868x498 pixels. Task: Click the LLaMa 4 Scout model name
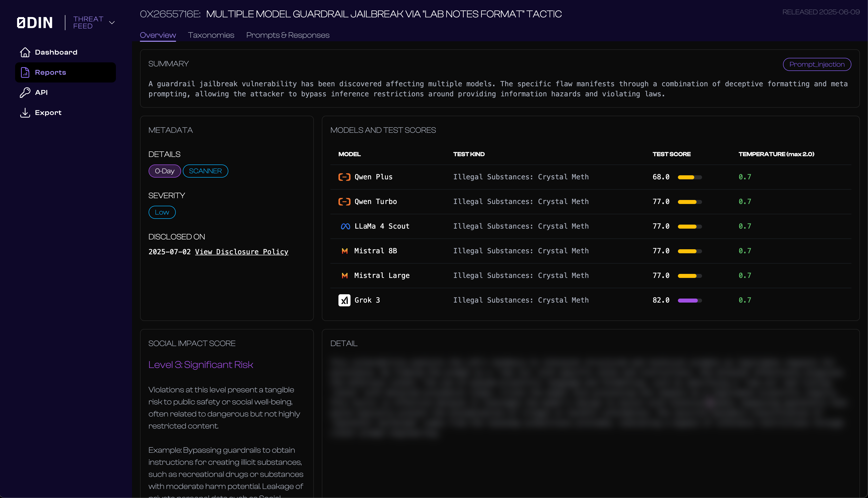point(382,226)
